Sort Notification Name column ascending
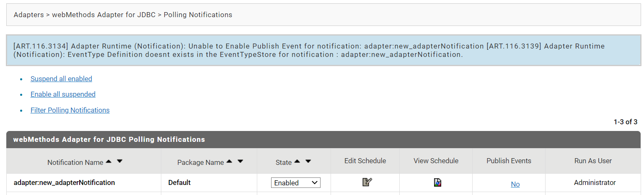Image resolution: width=644 pixels, height=195 pixels. 109,162
